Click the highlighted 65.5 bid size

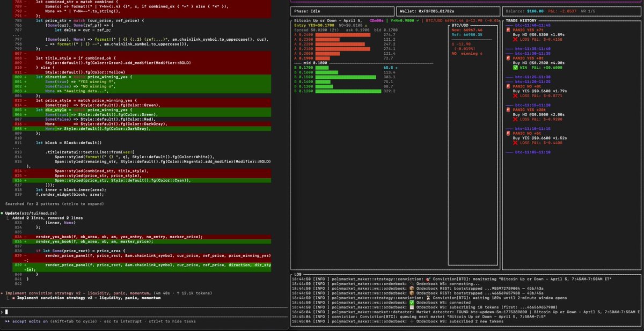point(388,68)
